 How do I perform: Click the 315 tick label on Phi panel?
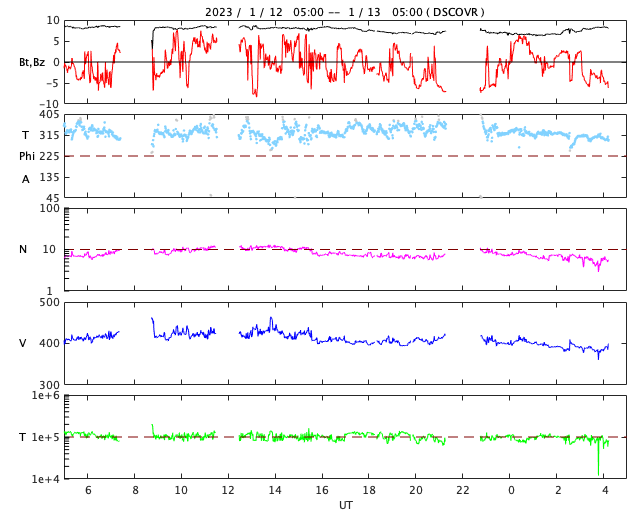49,135
